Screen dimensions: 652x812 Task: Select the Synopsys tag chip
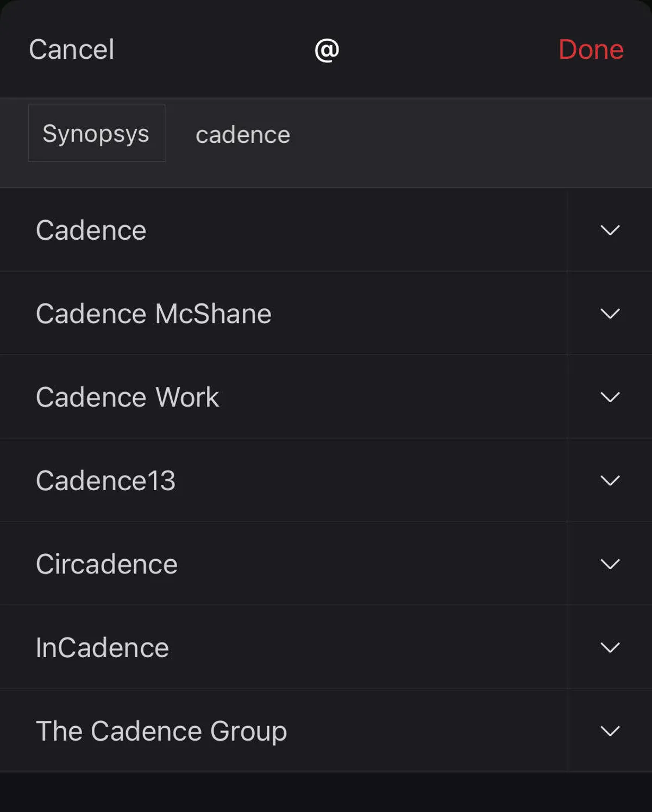tap(96, 133)
